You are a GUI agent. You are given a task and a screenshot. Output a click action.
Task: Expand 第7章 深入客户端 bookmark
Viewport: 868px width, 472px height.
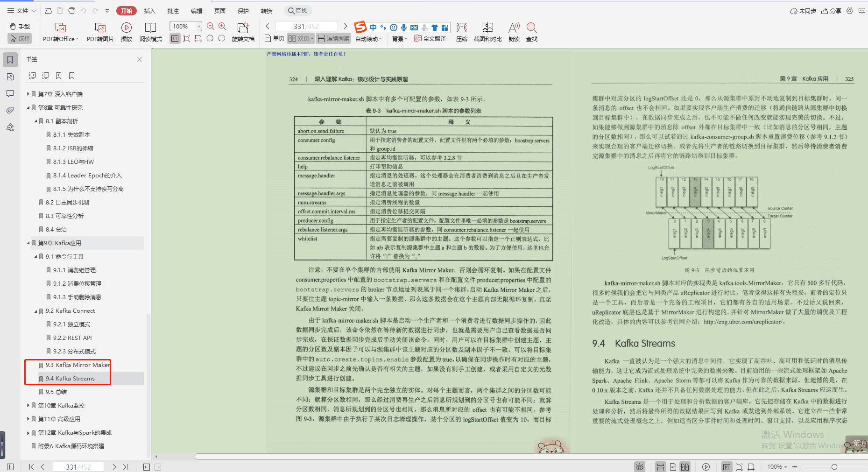pos(28,94)
